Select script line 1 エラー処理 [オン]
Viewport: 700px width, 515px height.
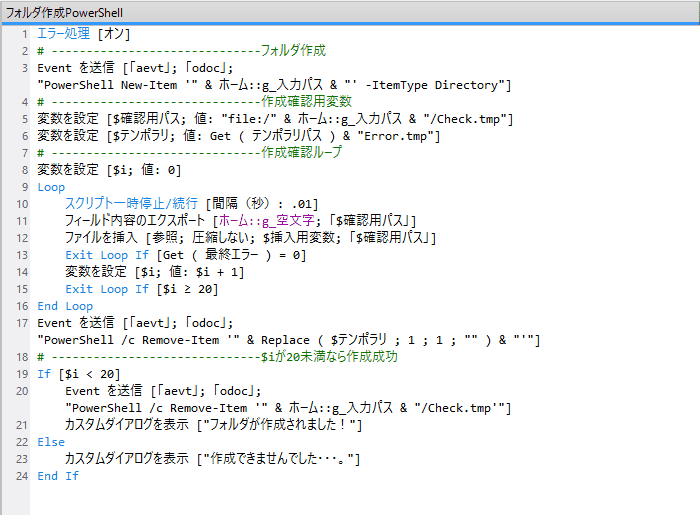pos(83,33)
